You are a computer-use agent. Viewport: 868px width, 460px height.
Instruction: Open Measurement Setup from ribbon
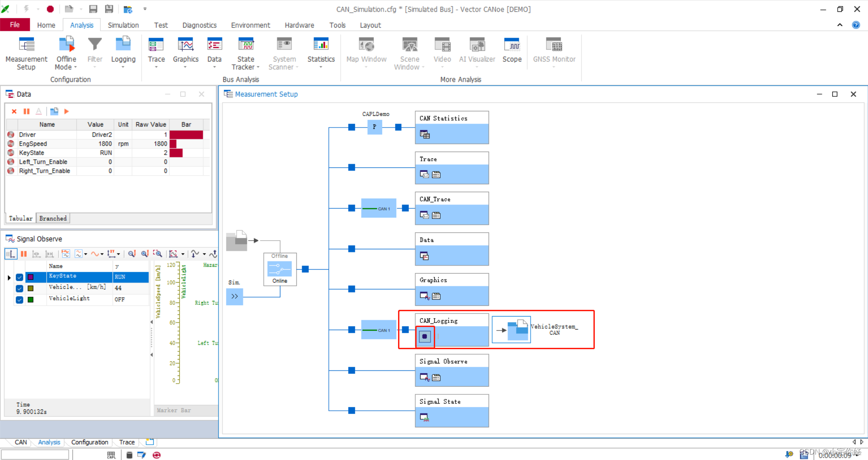(x=26, y=53)
